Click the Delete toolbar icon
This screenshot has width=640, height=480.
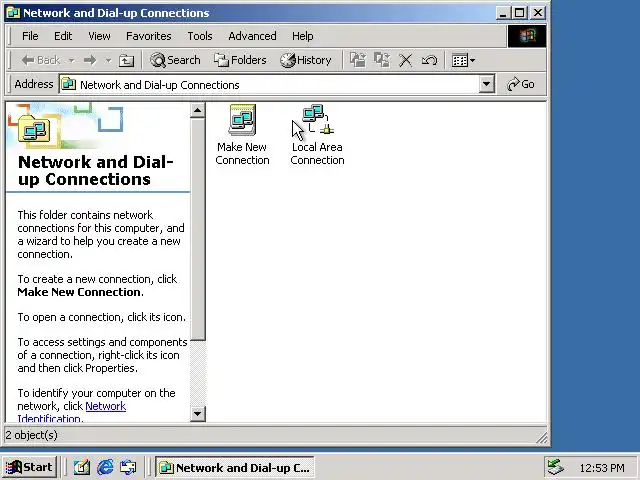coord(405,60)
